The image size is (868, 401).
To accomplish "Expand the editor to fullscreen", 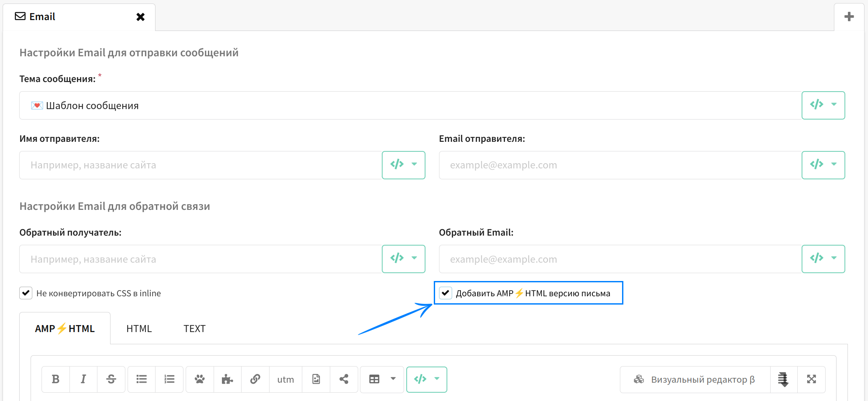I will click(811, 379).
